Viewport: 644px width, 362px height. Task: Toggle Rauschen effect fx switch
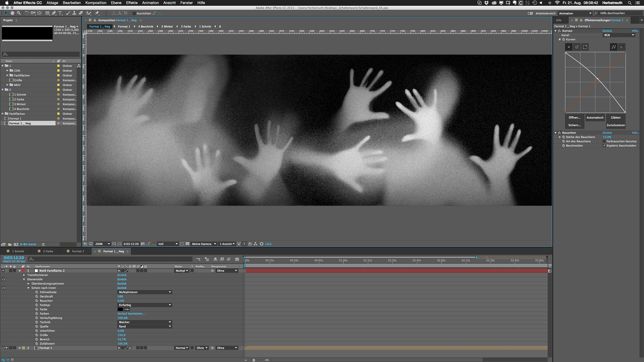(559, 133)
